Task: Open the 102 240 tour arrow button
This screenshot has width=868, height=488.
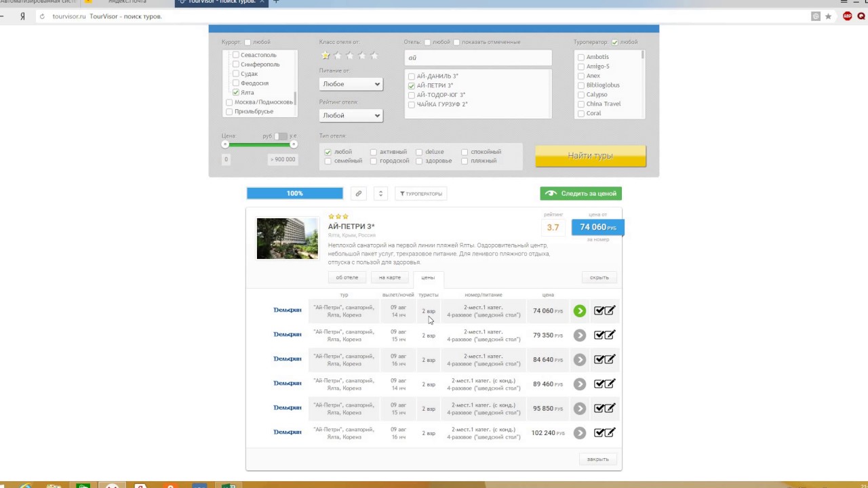Action: pos(579,433)
